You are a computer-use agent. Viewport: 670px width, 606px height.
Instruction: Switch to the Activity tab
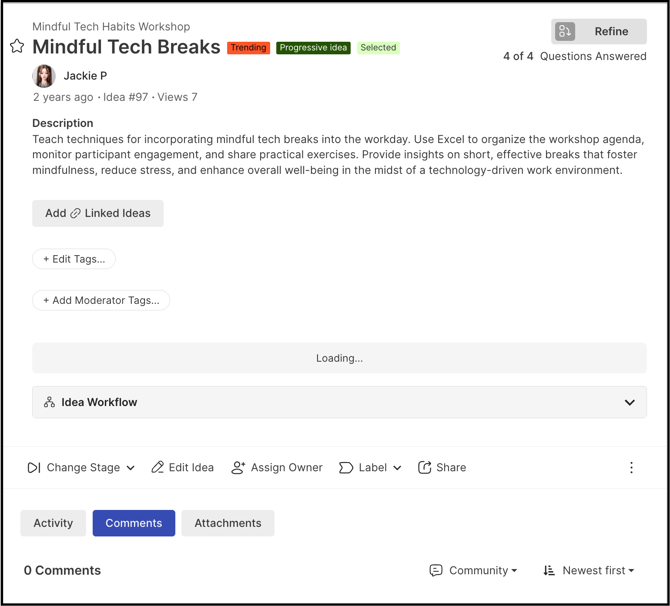[x=53, y=523]
